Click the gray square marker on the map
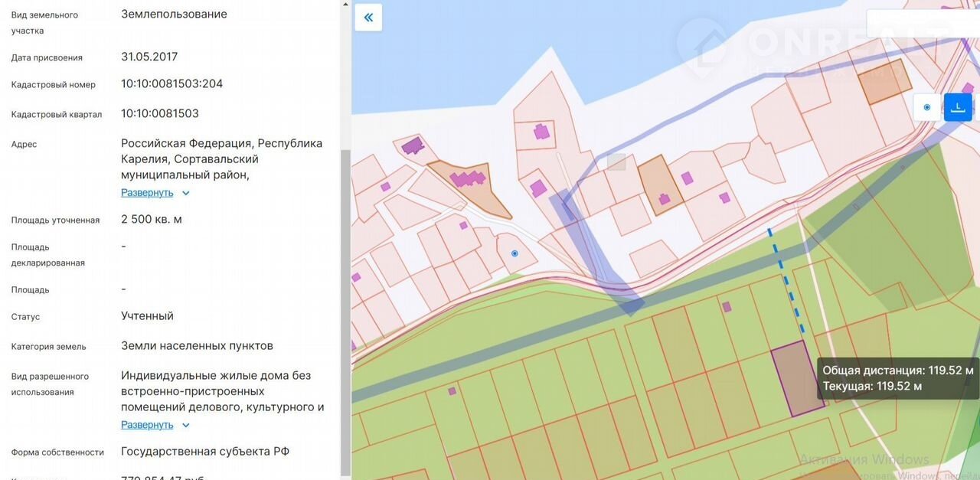The height and width of the screenshot is (480, 980). pos(616,162)
